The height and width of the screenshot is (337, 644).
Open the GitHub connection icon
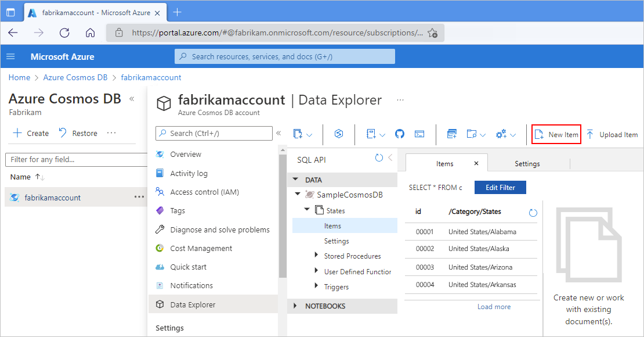pyautogui.click(x=400, y=134)
